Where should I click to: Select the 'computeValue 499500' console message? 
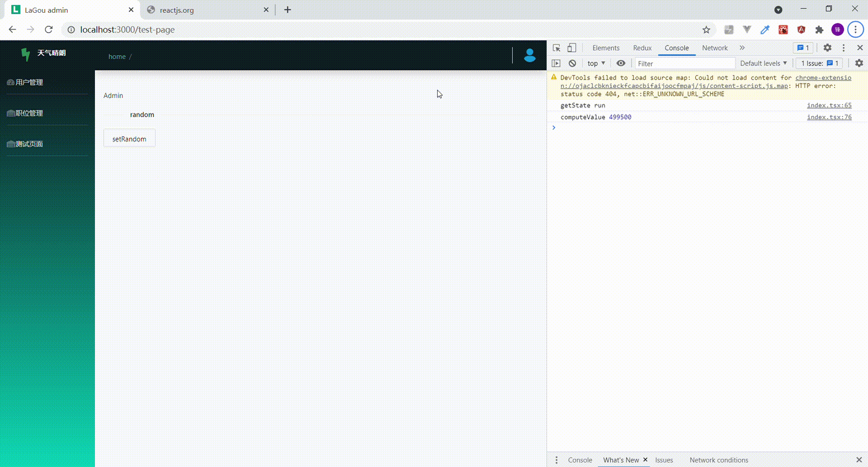click(596, 117)
